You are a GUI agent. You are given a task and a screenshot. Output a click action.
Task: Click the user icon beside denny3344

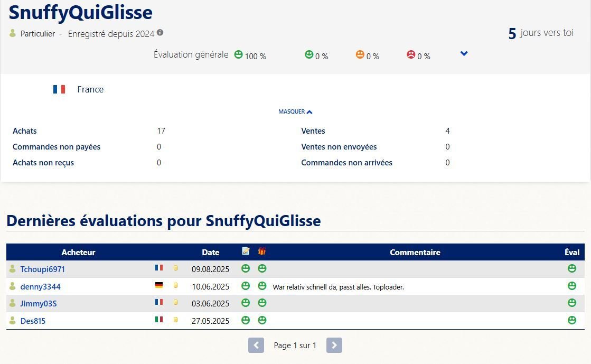pyautogui.click(x=13, y=286)
